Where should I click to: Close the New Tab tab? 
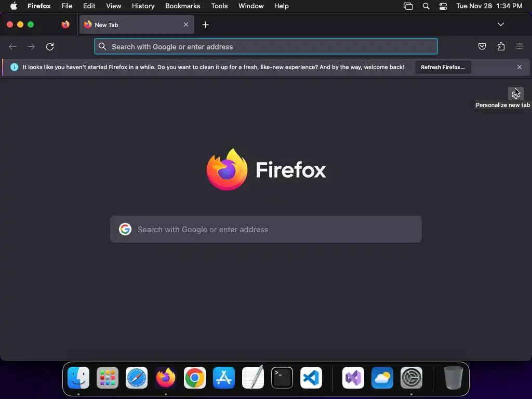tap(186, 24)
